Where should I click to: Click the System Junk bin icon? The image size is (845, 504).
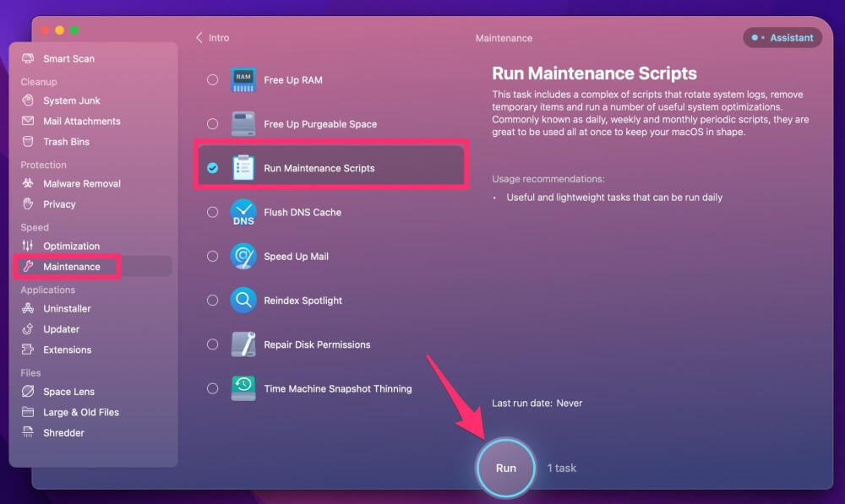point(28,100)
